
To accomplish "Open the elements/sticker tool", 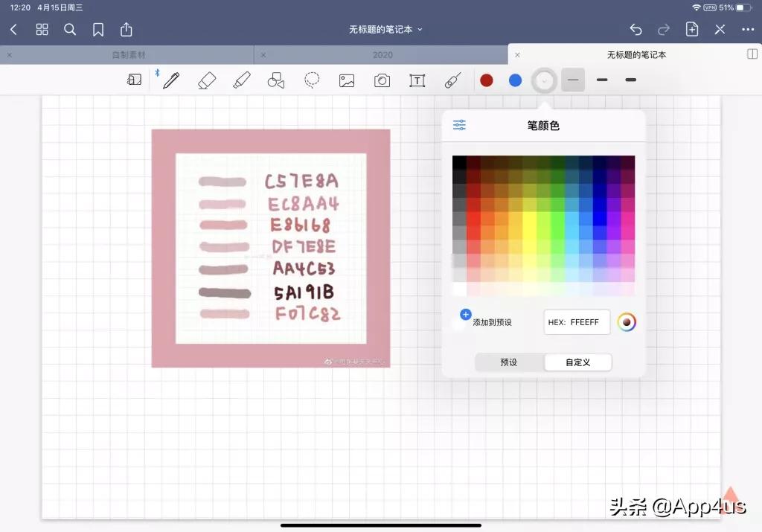I will coord(452,80).
